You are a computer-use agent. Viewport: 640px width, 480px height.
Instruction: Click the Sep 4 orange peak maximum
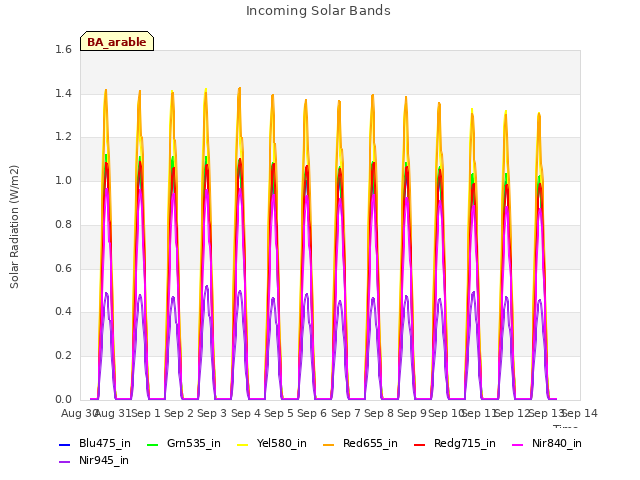click(x=240, y=88)
